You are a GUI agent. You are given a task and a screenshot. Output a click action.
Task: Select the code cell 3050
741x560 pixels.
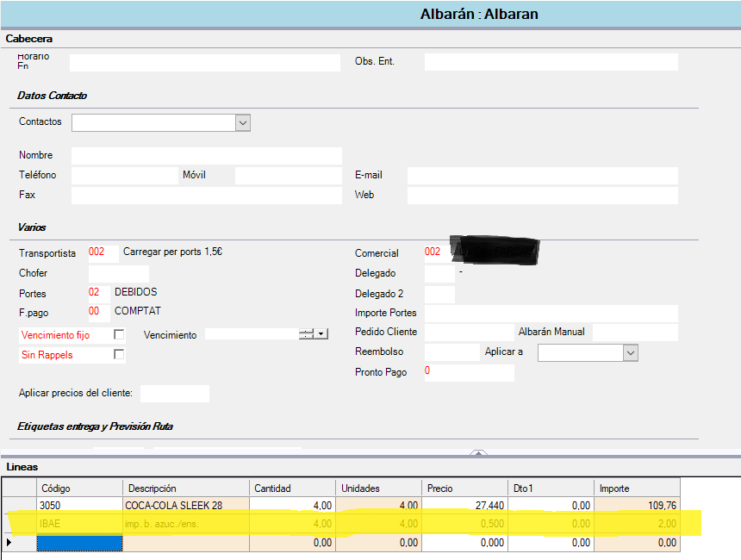pos(79,505)
